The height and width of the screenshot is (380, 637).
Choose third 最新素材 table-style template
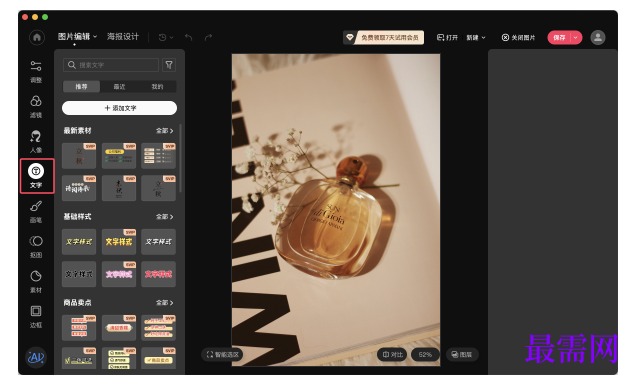coord(158,156)
